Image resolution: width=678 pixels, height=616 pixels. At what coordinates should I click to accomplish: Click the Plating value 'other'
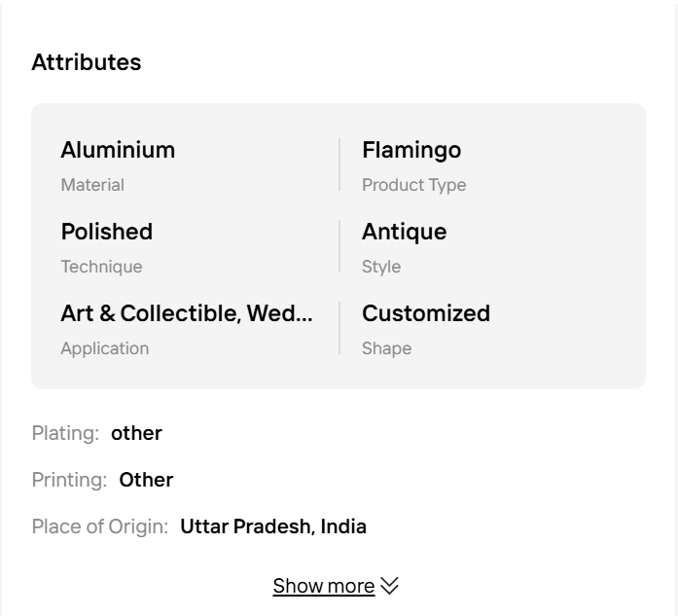point(136,433)
